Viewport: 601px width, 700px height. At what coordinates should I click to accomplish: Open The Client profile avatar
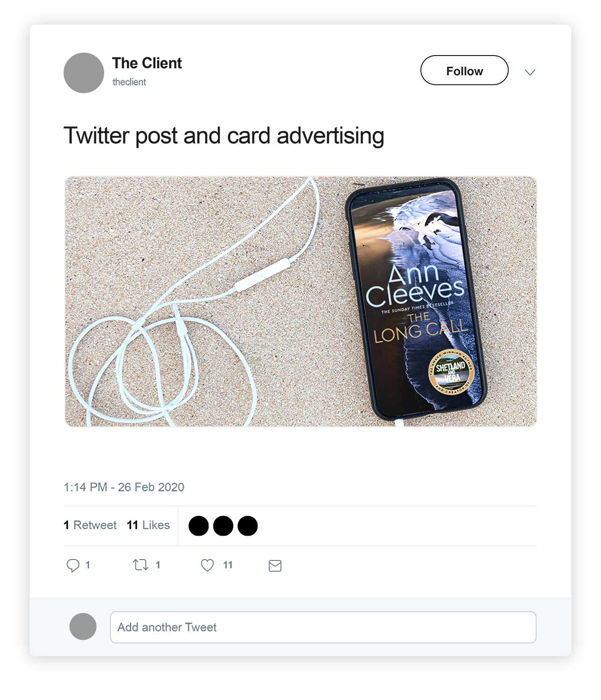pyautogui.click(x=84, y=73)
